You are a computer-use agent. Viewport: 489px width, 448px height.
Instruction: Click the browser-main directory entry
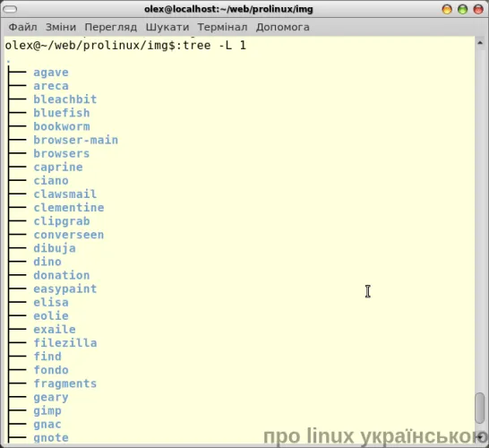76,140
